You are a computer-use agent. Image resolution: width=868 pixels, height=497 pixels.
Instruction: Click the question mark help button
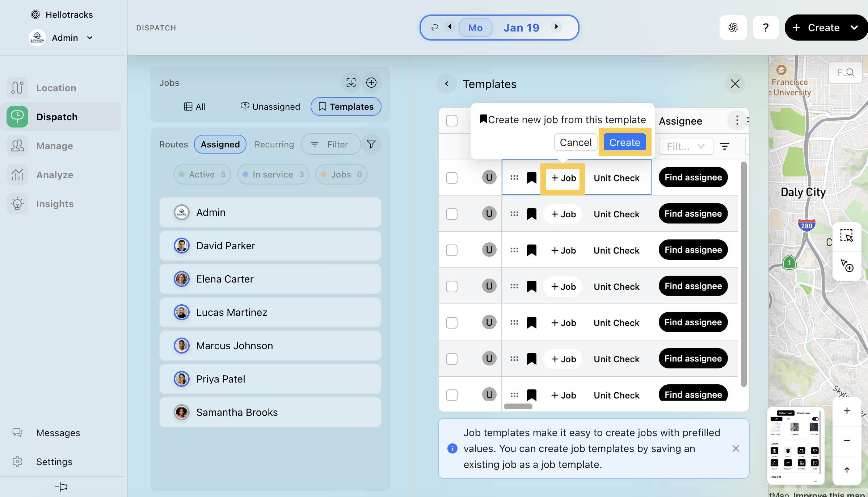(766, 28)
